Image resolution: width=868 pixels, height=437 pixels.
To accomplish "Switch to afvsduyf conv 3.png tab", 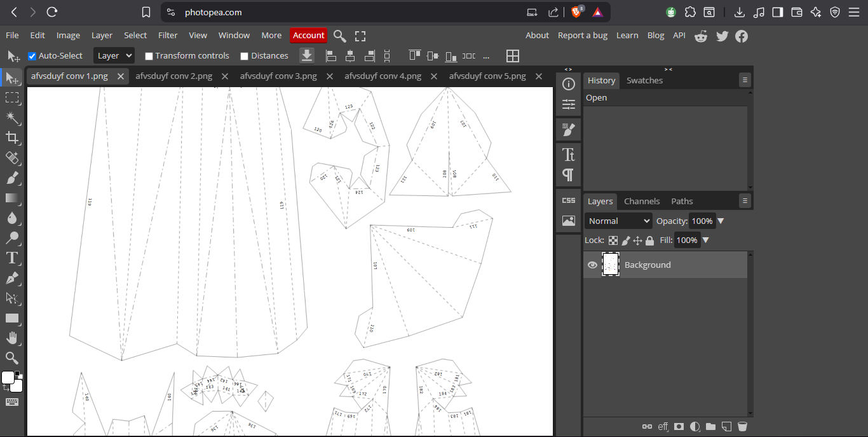I will 278,76.
